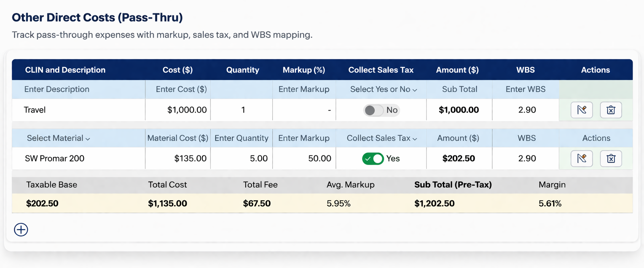
Task: Toggle sales tax switch for SW Promar 200
Action: pos(373,159)
